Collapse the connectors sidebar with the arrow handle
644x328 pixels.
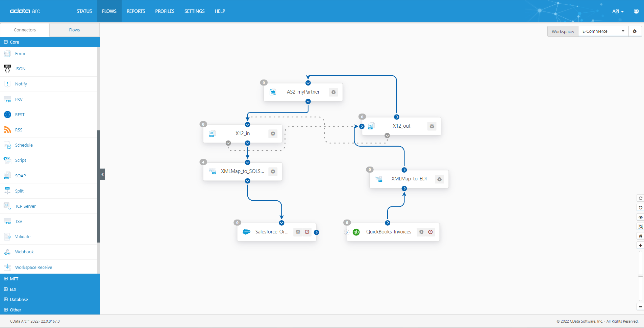point(102,174)
